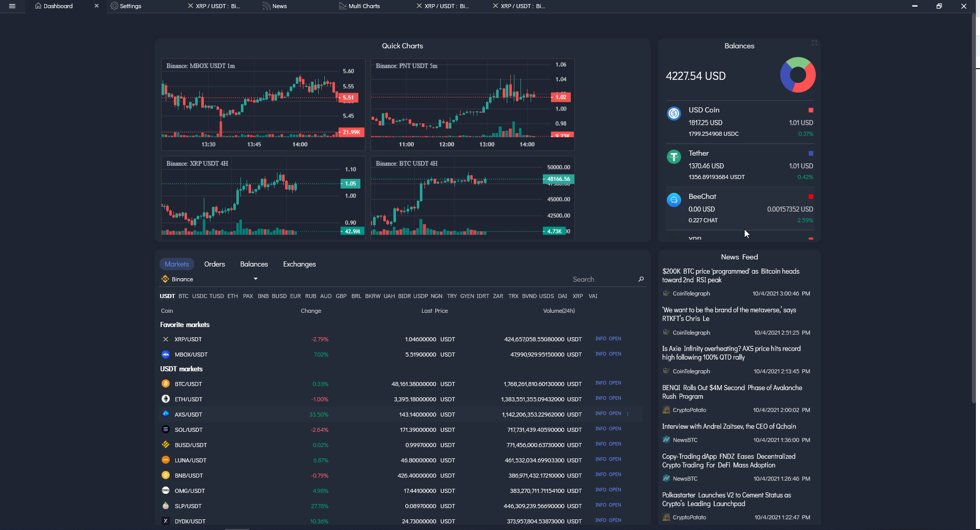Filter markets by EUR quote currency
The width and height of the screenshot is (980, 530).
(x=295, y=296)
